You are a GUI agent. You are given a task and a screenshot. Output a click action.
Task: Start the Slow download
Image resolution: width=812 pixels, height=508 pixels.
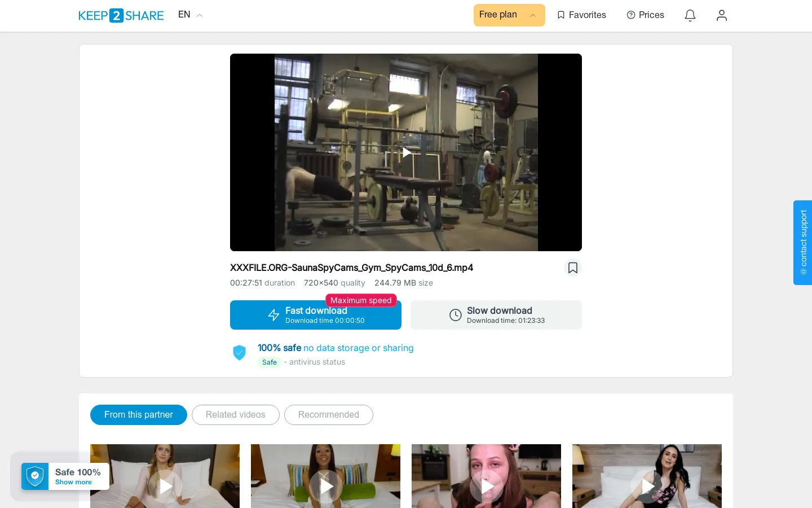pos(496,315)
